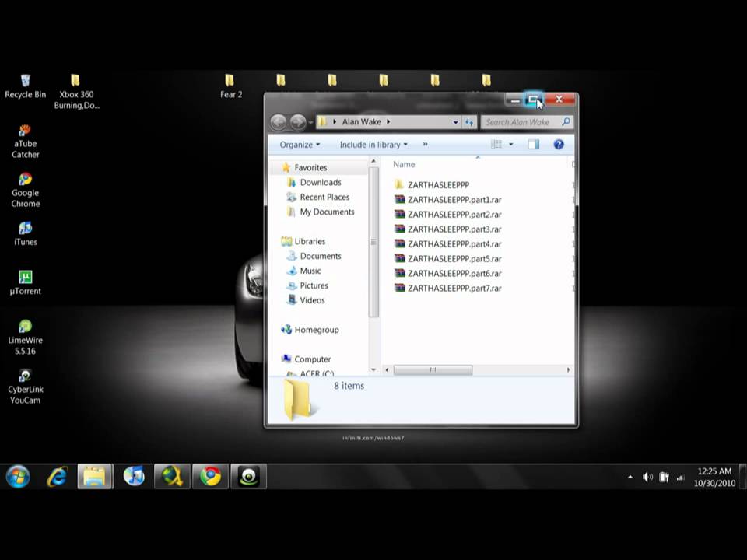The image size is (747, 560).
Task: Click navigation pane scroll down arrow
Action: coord(373,370)
